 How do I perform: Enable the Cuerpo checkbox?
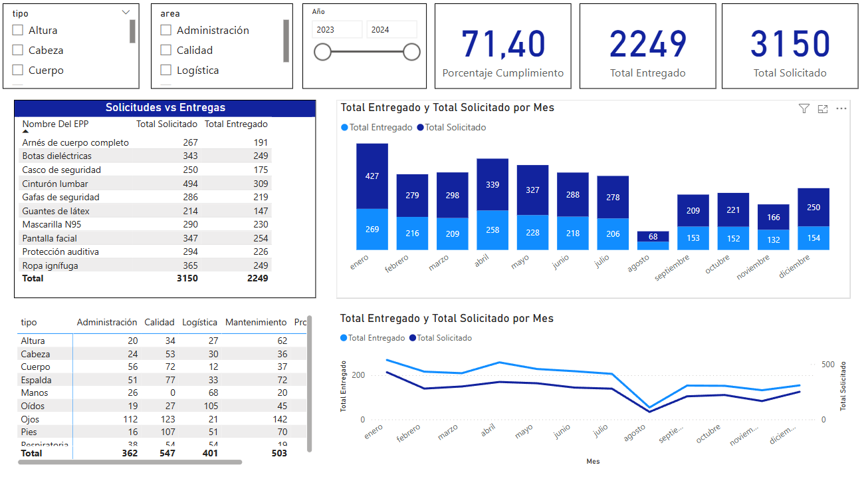coord(18,71)
